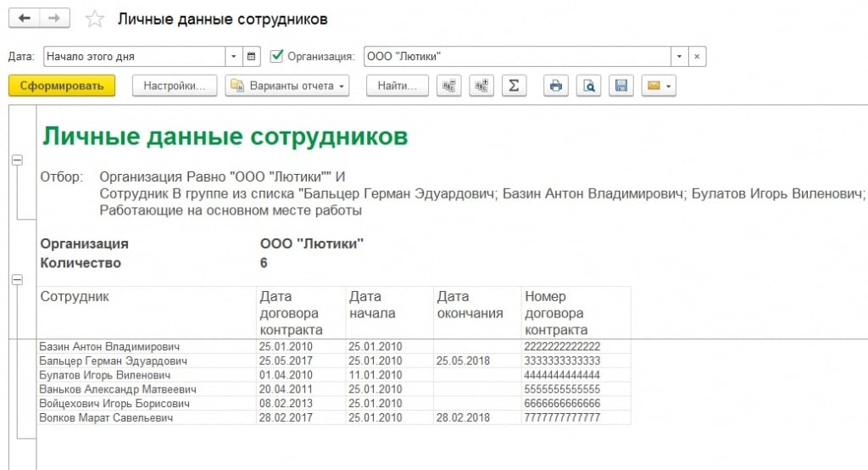Open the Варианты отчета dropdown
The width and height of the screenshot is (868, 470).
[x=287, y=86]
